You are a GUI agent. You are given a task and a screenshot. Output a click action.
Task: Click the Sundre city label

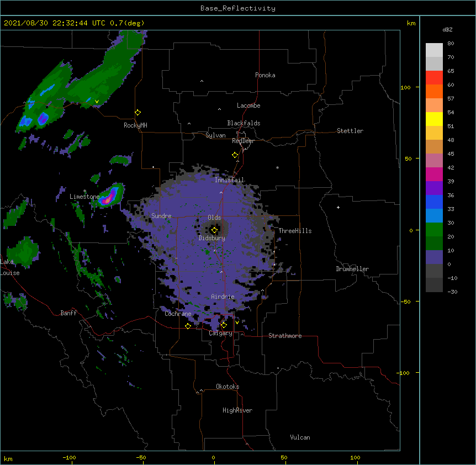tap(161, 216)
